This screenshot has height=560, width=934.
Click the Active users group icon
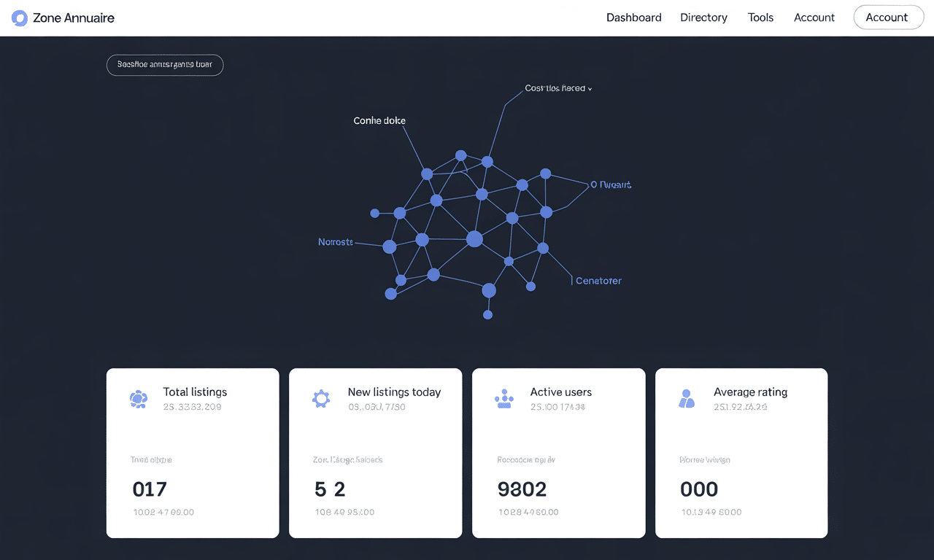[x=504, y=398]
